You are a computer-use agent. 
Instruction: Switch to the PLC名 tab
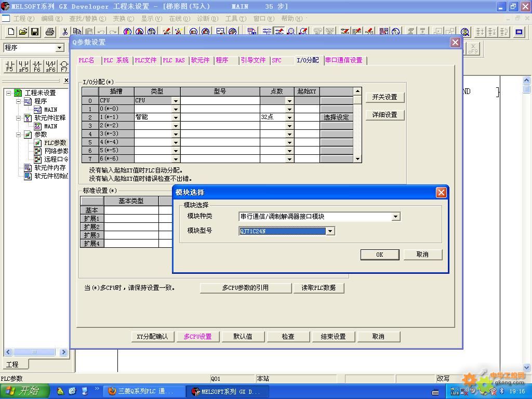pyautogui.click(x=87, y=60)
